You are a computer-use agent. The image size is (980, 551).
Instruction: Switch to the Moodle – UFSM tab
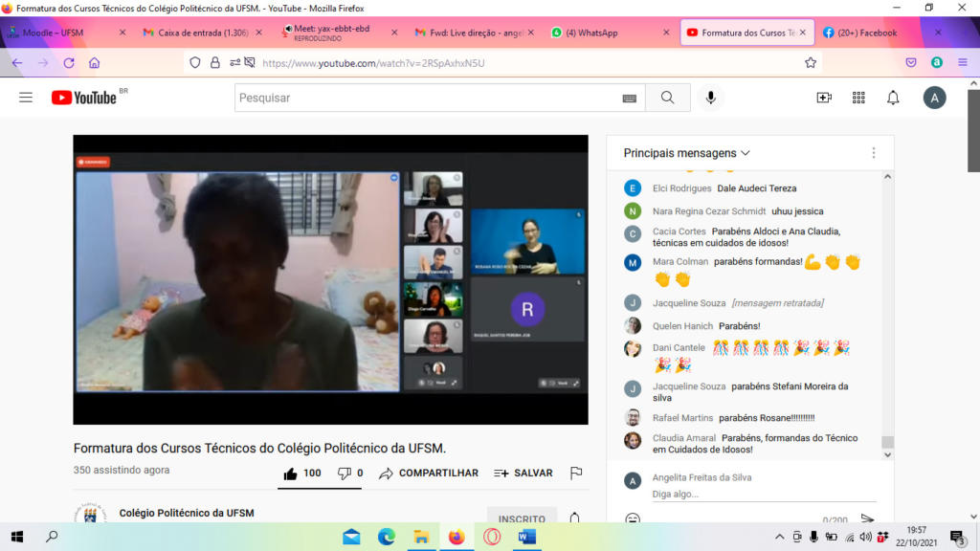point(57,33)
